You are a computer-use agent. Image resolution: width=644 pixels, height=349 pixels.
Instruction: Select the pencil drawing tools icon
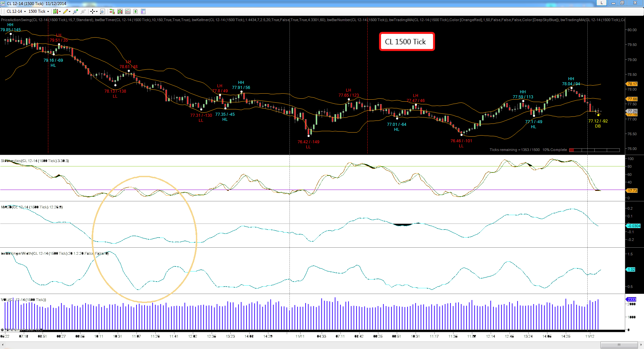[x=65, y=11]
